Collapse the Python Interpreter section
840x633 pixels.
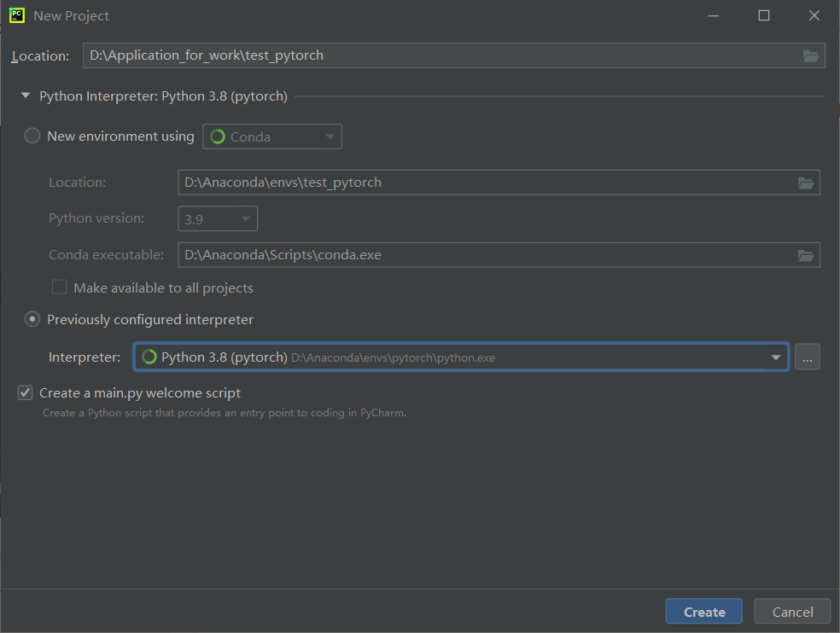25,96
